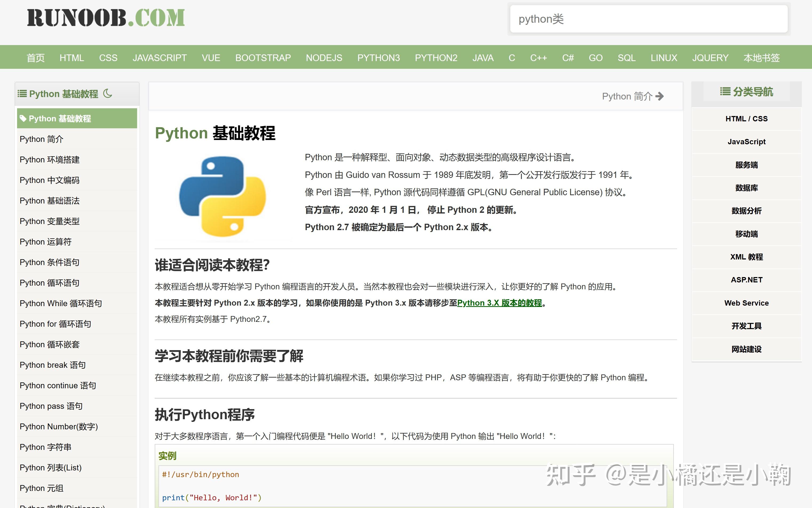Select Python 元组 in the sidebar
The height and width of the screenshot is (508, 812).
click(77, 488)
